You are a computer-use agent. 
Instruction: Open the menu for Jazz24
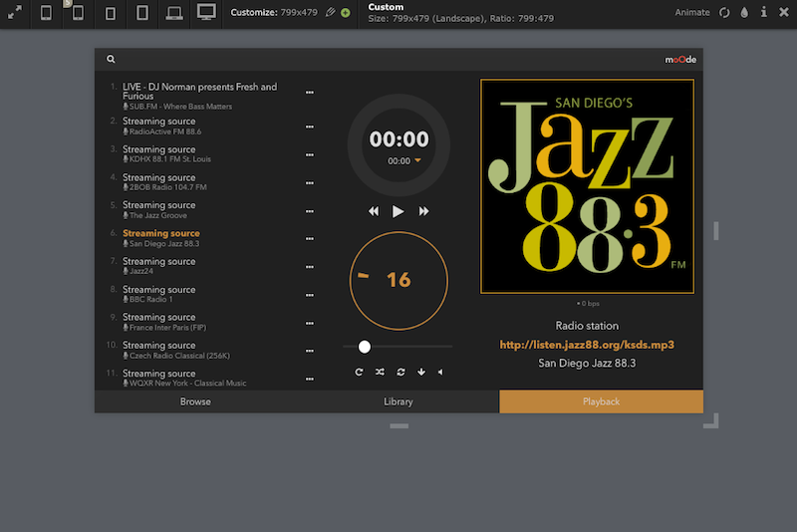point(310,267)
